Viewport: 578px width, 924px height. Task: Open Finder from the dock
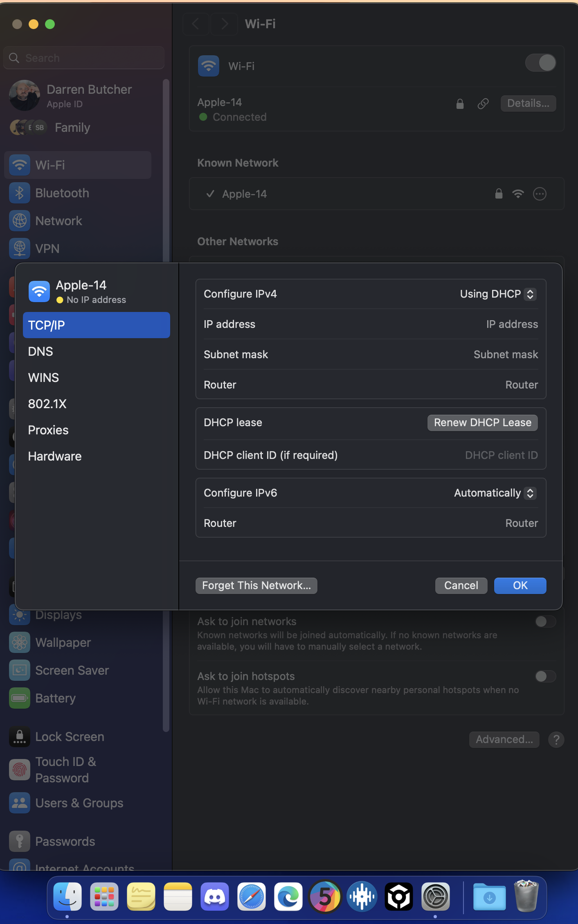point(67,897)
